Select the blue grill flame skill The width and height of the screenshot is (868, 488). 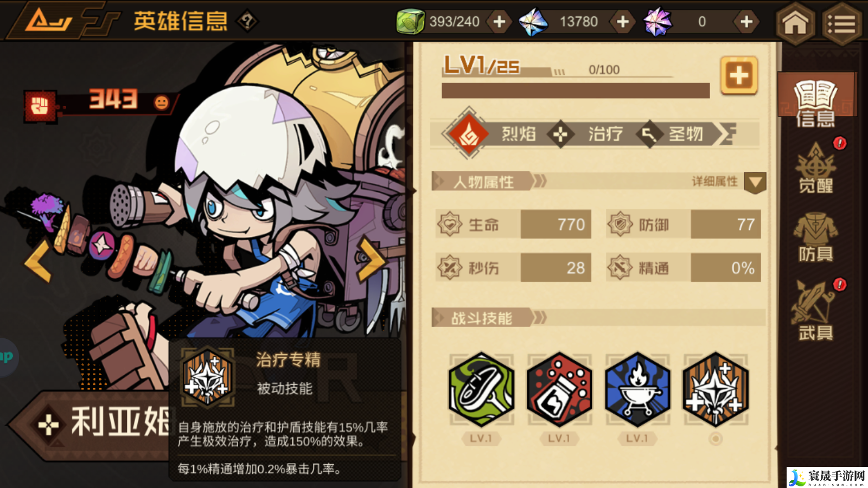[x=637, y=389]
